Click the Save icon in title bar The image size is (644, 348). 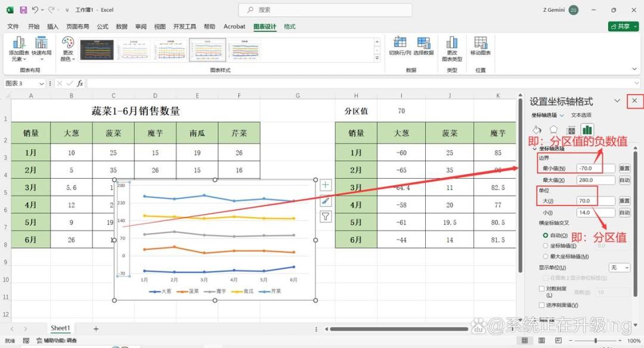coord(23,10)
